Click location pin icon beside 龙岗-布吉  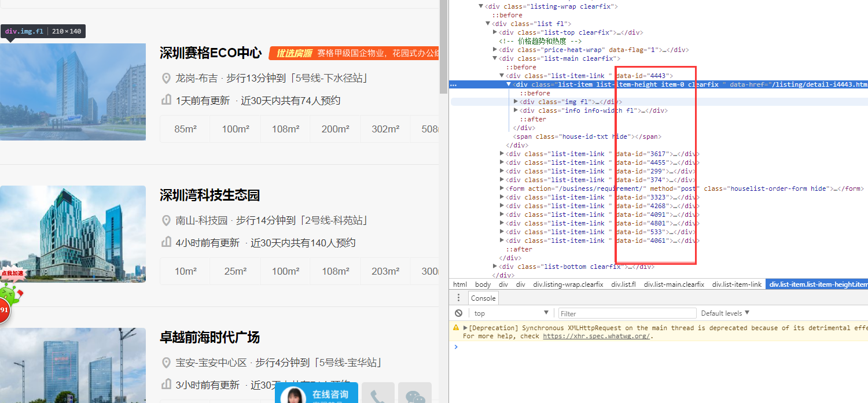point(167,79)
